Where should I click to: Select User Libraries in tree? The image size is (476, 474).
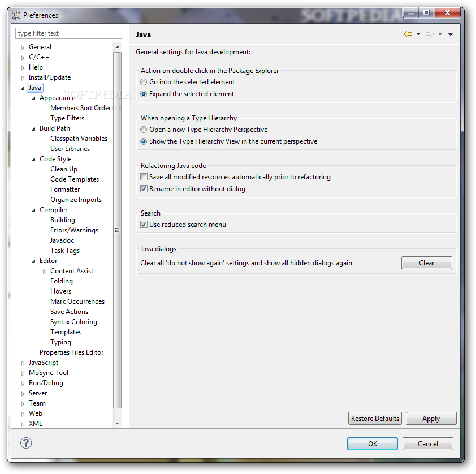(x=70, y=149)
